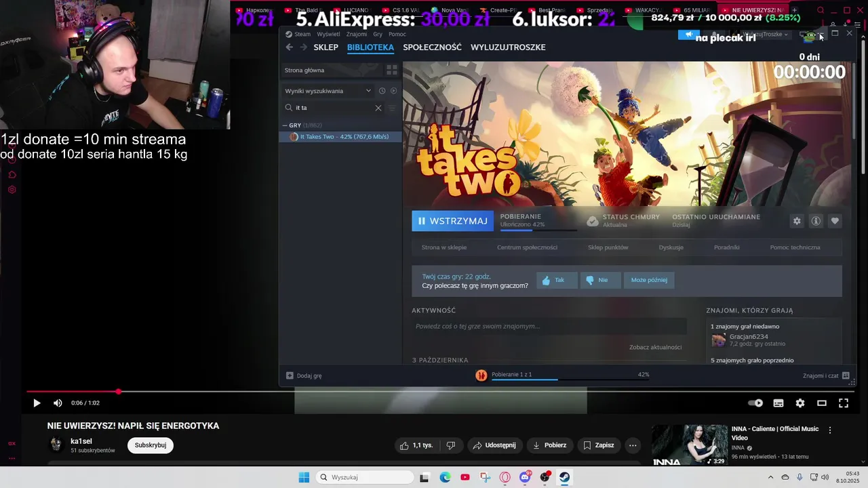Click Może później button
868x488 pixels.
[x=649, y=280]
